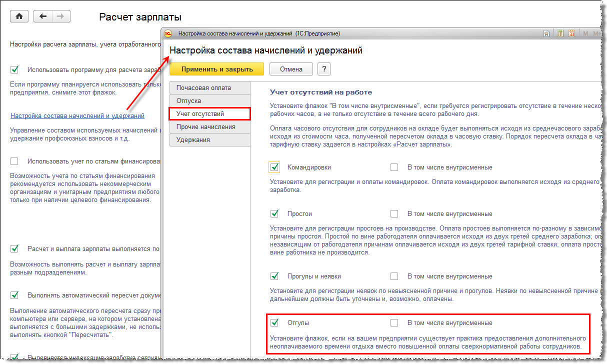
Task: Click the Командировки label text
Action: tap(309, 167)
